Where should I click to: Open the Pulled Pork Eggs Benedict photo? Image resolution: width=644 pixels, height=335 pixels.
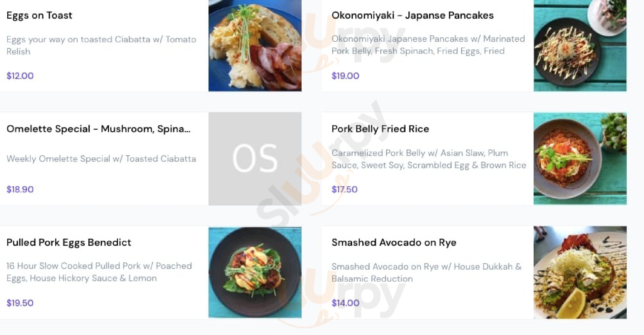click(x=255, y=272)
